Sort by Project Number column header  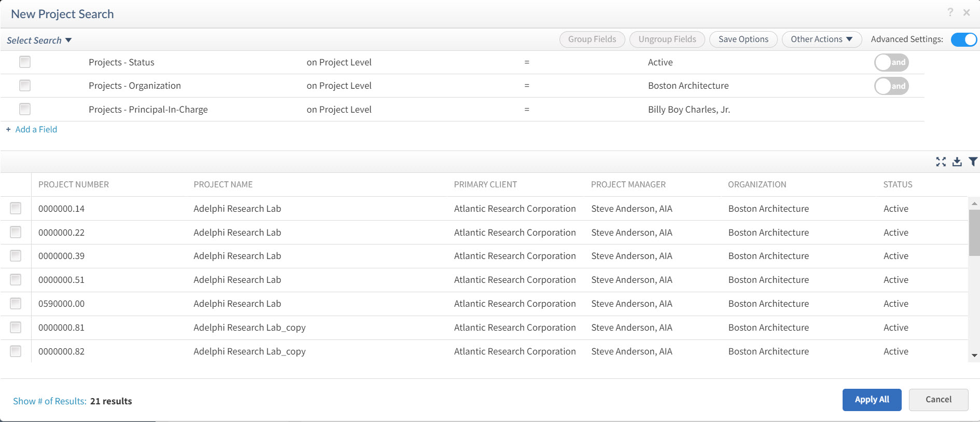[74, 185]
